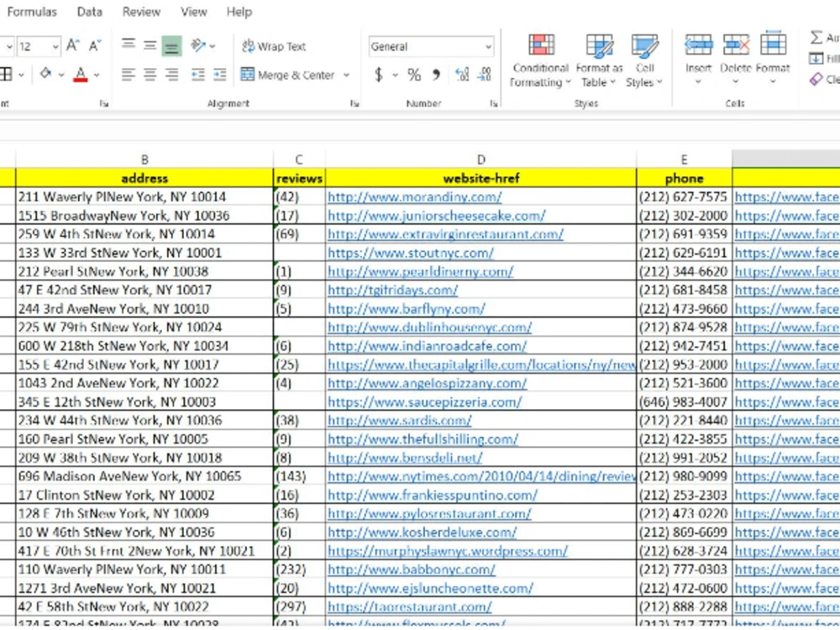
Task: Apply comma style
Action: point(437,75)
